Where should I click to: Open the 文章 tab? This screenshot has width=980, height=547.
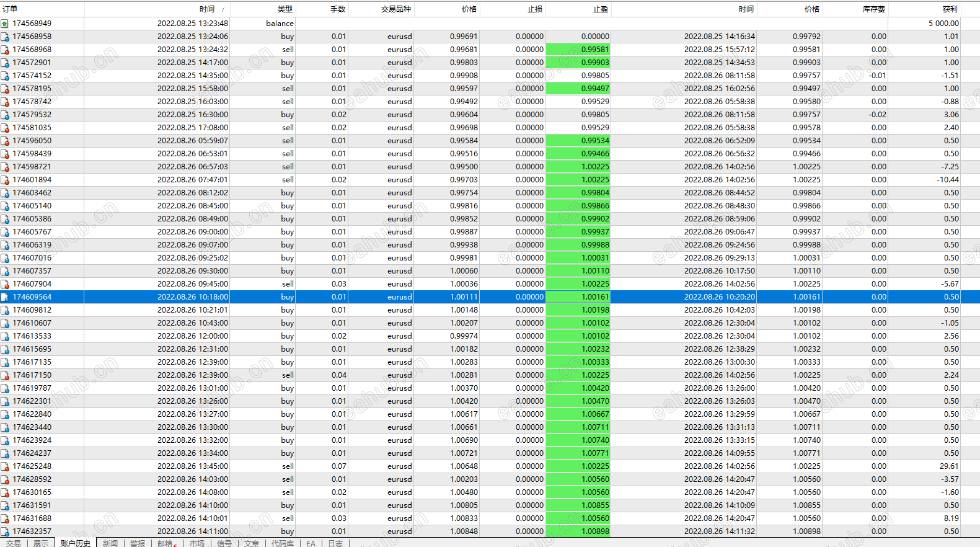[252, 543]
